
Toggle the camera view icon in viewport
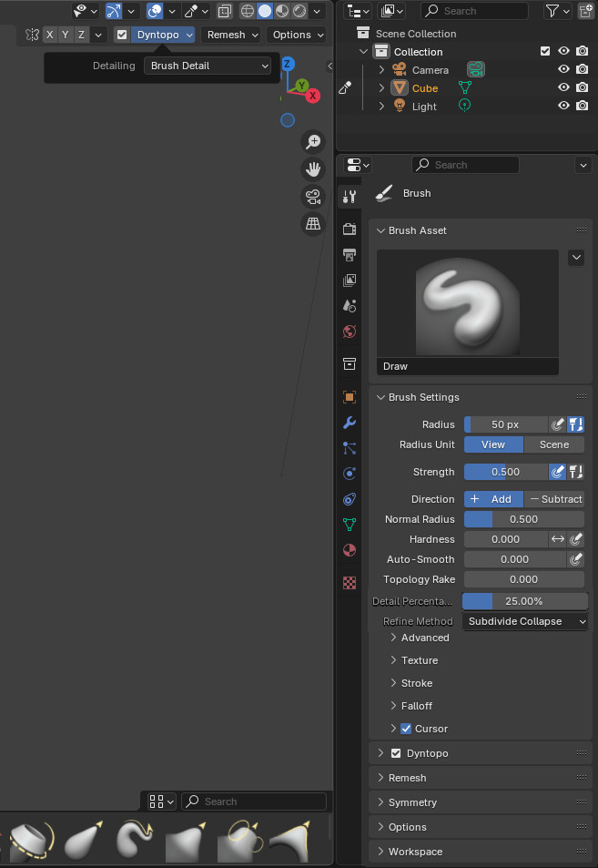[313, 197]
